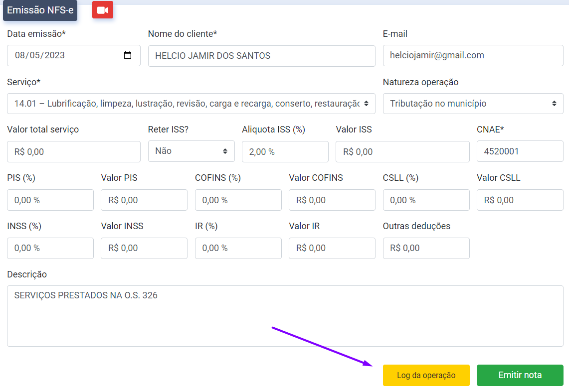The width and height of the screenshot is (569, 392).
Task: Open the calendar picker in Data emissão
Action: coord(128,55)
